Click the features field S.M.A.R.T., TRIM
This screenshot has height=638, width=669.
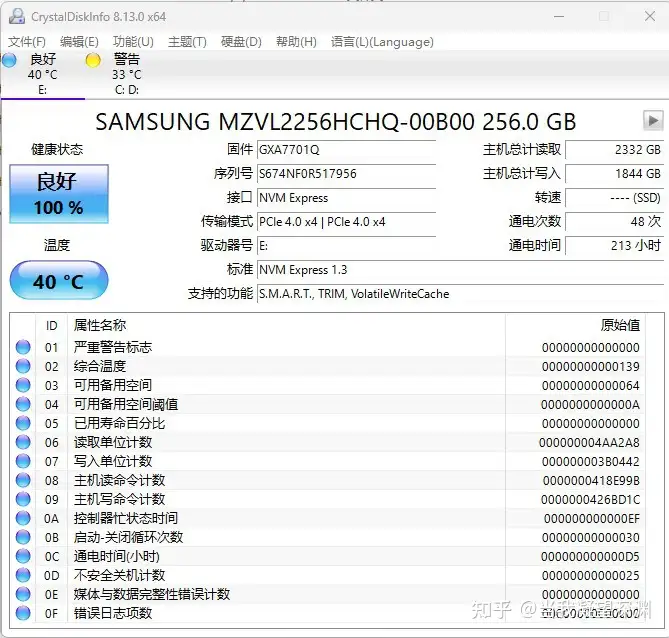(460, 294)
